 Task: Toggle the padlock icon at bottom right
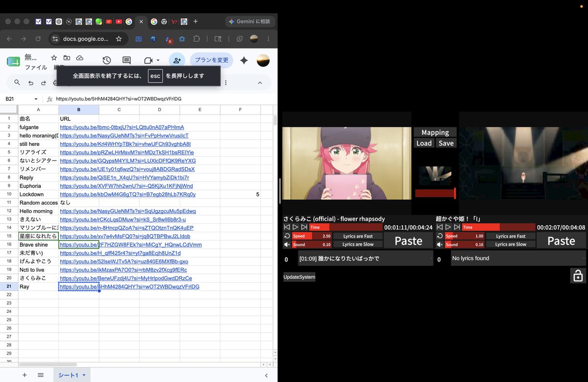578,275
